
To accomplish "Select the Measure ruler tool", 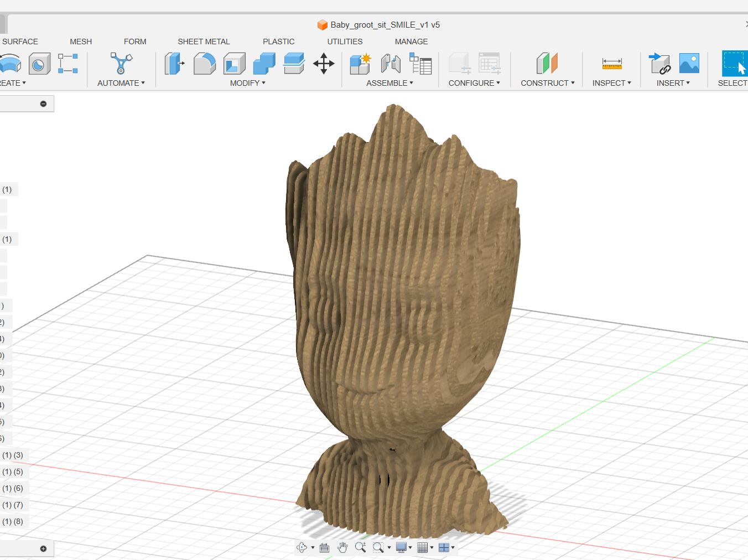I will [612, 64].
